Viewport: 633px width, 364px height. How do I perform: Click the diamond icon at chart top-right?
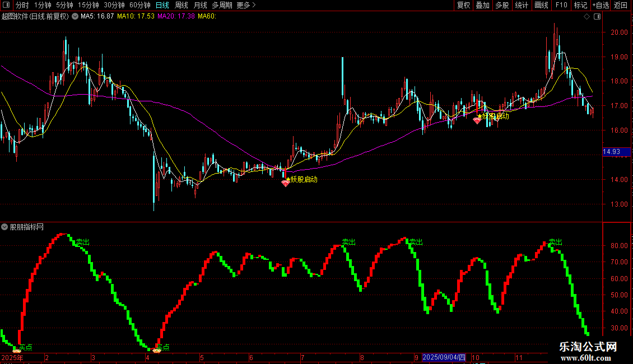tap(587, 17)
